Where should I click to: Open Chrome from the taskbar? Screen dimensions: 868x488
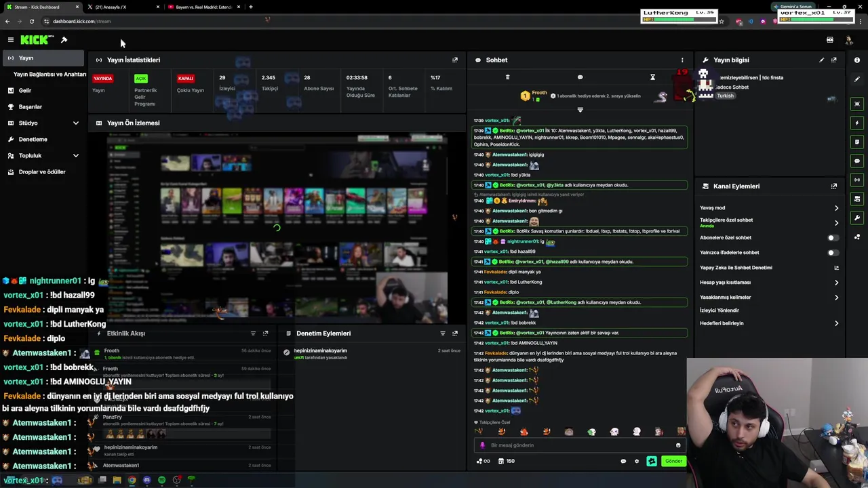click(x=132, y=480)
